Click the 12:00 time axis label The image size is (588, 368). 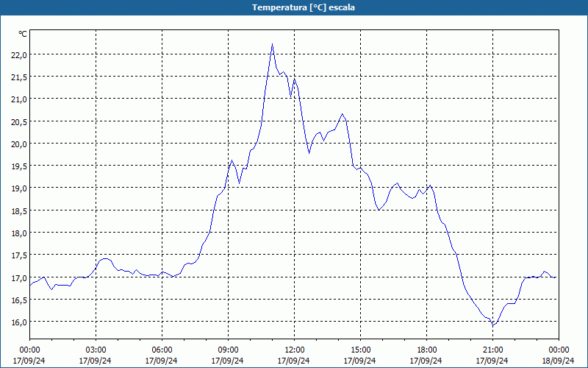pos(294,350)
